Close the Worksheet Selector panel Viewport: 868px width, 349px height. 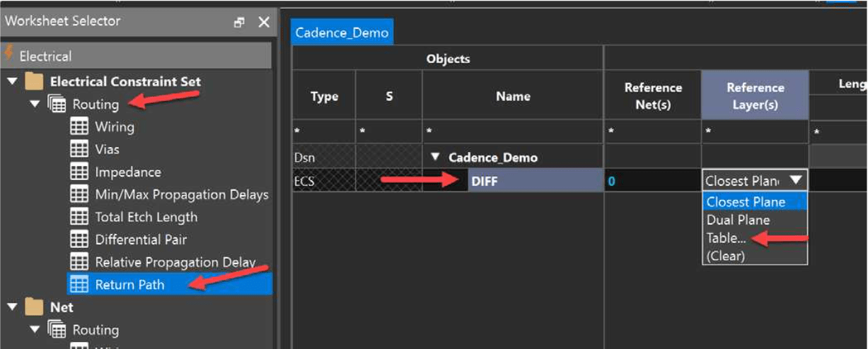(x=263, y=22)
